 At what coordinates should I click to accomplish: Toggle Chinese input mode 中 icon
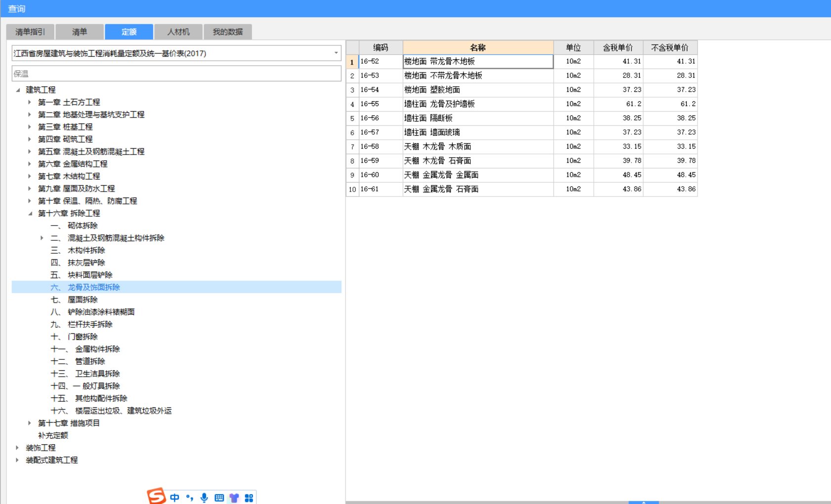(x=174, y=498)
